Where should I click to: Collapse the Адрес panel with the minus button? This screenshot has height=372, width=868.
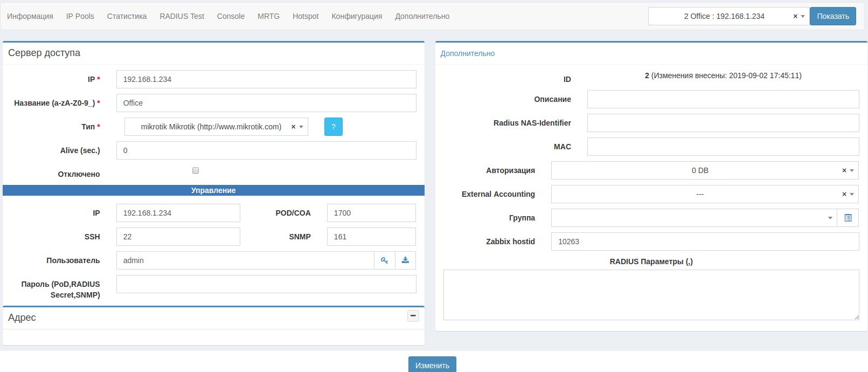point(413,316)
